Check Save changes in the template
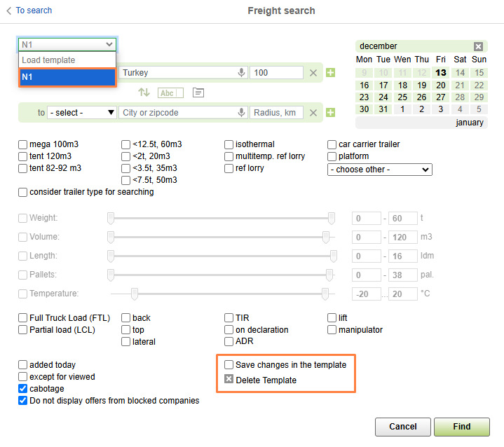The height and width of the screenshot is (447, 504). (229, 365)
